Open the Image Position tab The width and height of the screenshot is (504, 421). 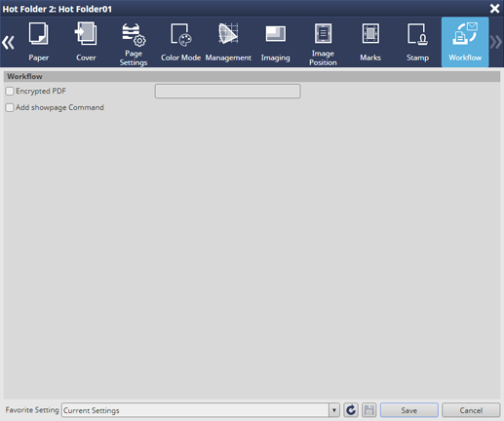coord(323,42)
